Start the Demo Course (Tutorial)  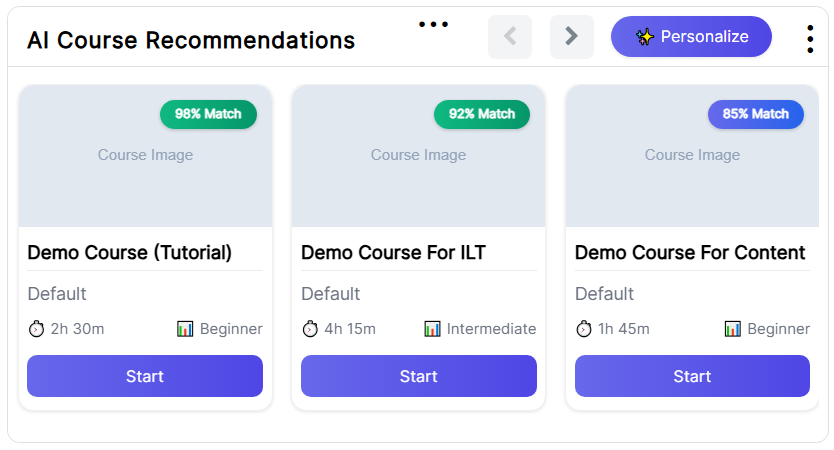tap(145, 376)
